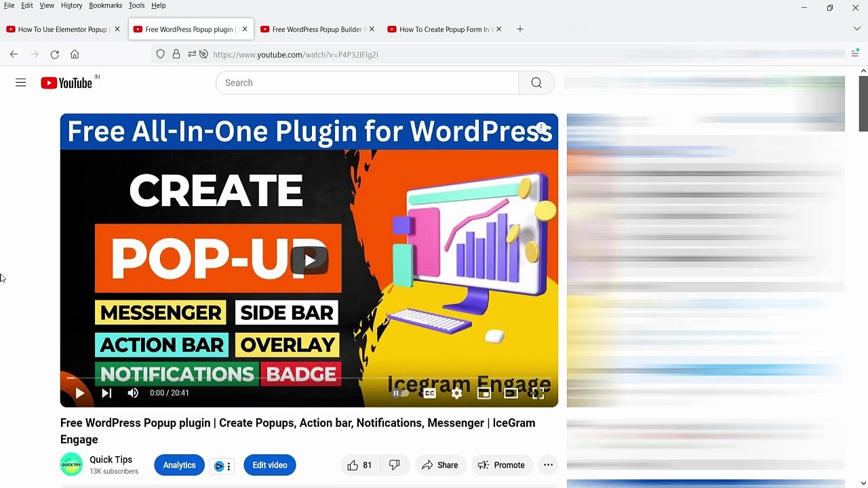Open a new browser tab
Viewport: 868px width, 488px height.
coord(520,29)
